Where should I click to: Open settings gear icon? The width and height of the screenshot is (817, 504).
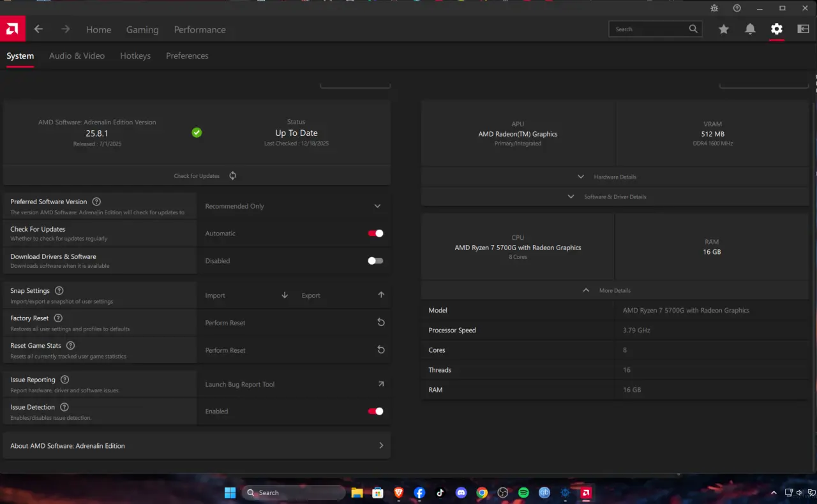tap(776, 29)
